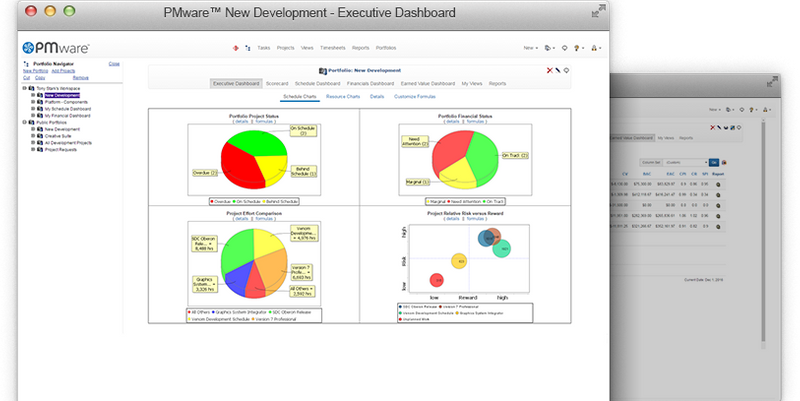This screenshot has height=401, width=800.
Task: Expand the Platform - Components node
Action: click(33, 102)
